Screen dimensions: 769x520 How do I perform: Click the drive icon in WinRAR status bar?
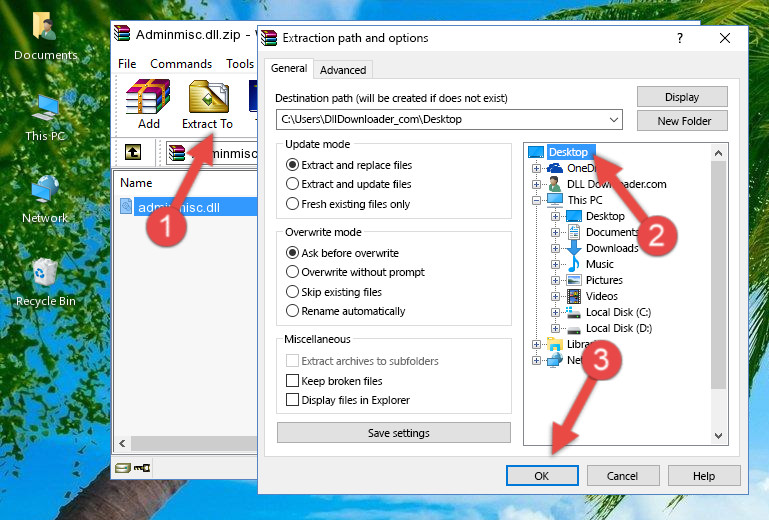pyautogui.click(x=123, y=468)
